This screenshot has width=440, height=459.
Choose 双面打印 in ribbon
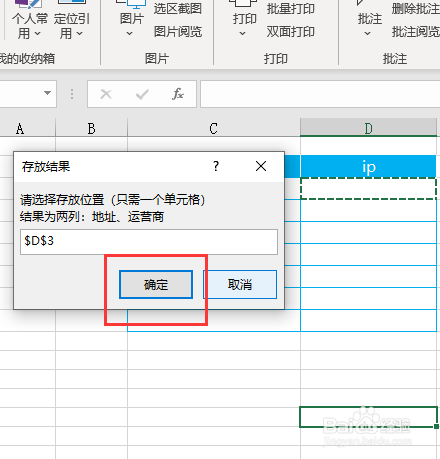pyautogui.click(x=290, y=32)
